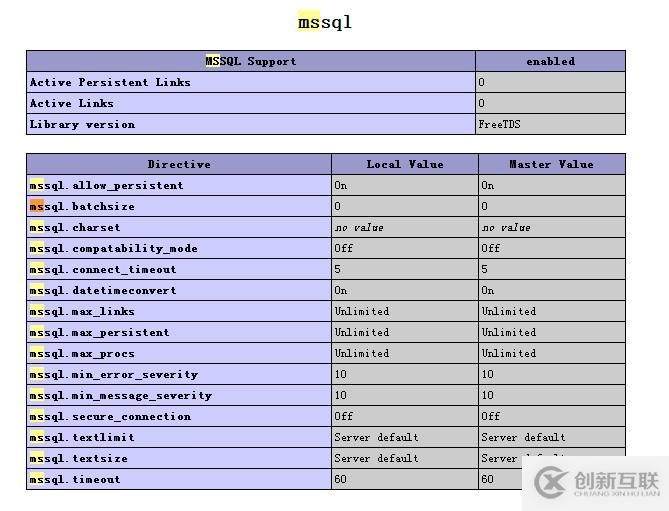669x511 pixels.
Task: Click the MSSQL Support header cell
Action: pos(251,61)
